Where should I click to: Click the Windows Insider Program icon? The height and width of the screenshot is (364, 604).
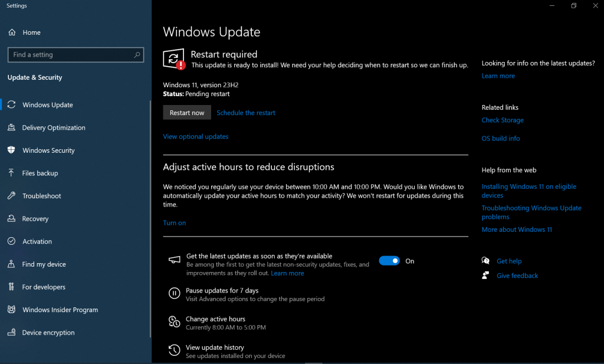pyautogui.click(x=12, y=309)
